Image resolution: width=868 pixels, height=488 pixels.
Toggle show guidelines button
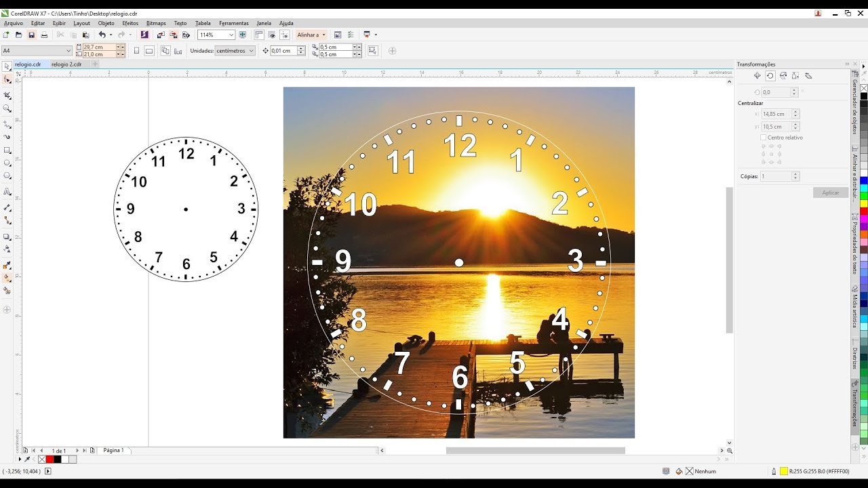[x=284, y=35]
